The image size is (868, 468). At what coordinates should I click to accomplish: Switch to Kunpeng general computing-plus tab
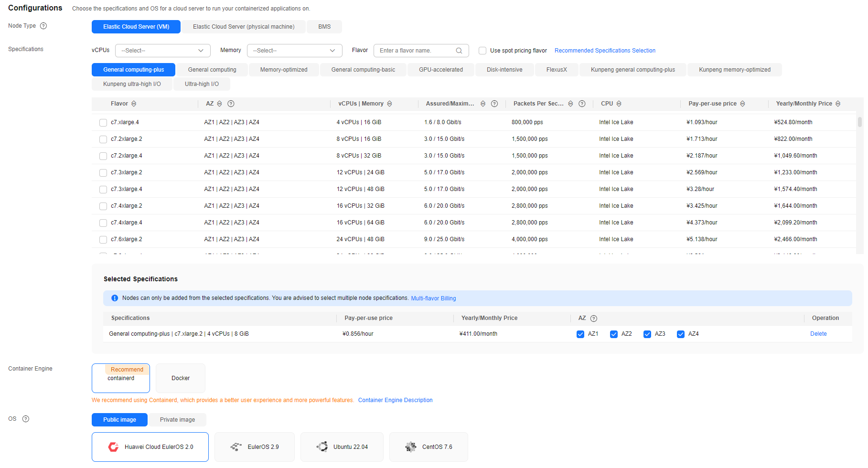coord(633,70)
